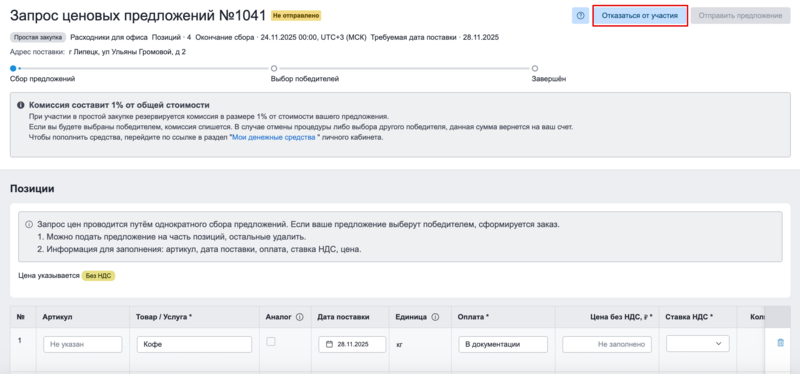Focus the 'Артикул' field showing 'Не указан'
The width and height of the screenshot is (800, 374).
(x=83, y=344)
